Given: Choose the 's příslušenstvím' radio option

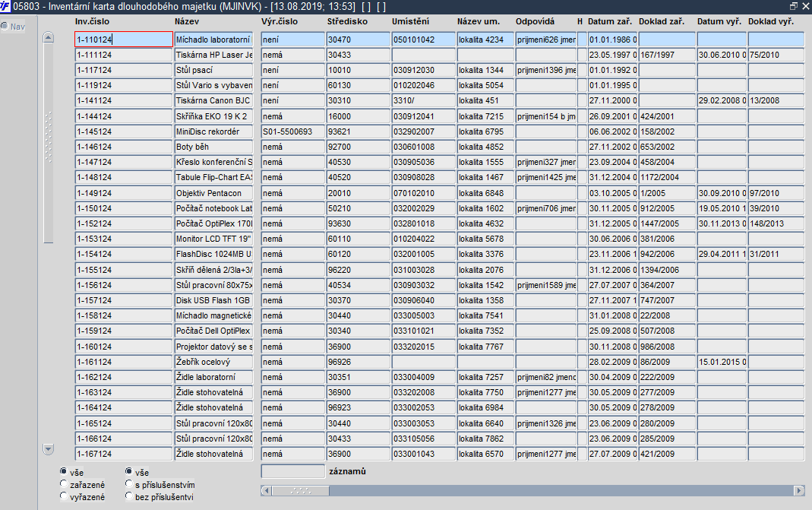Looking at the screenshot, I should [129, 484].
